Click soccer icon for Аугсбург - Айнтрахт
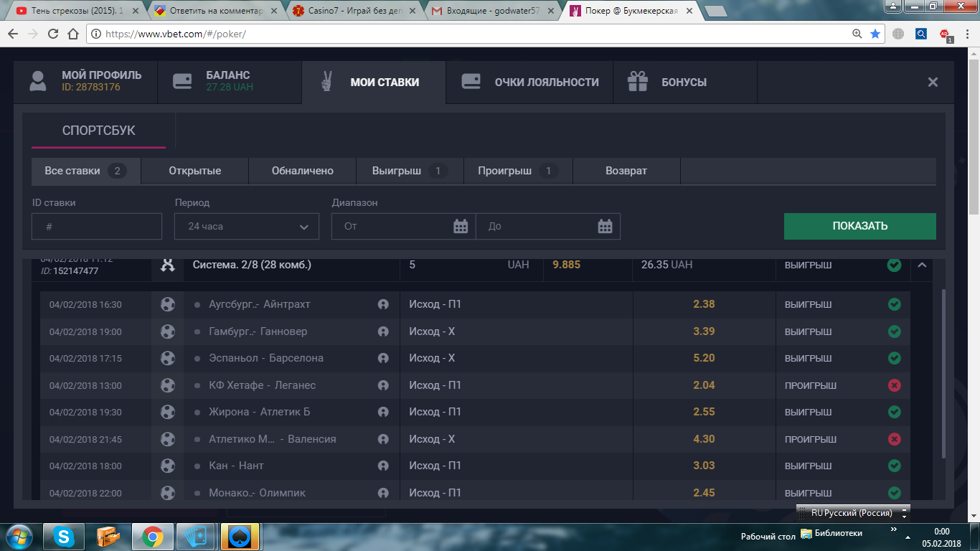 (x=168, y=304)
